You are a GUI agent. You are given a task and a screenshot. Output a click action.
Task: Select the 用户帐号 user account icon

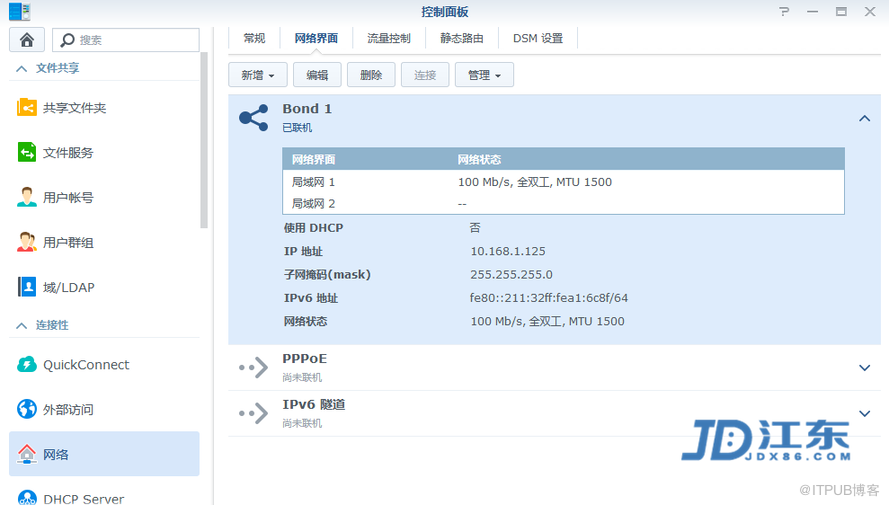27,197
